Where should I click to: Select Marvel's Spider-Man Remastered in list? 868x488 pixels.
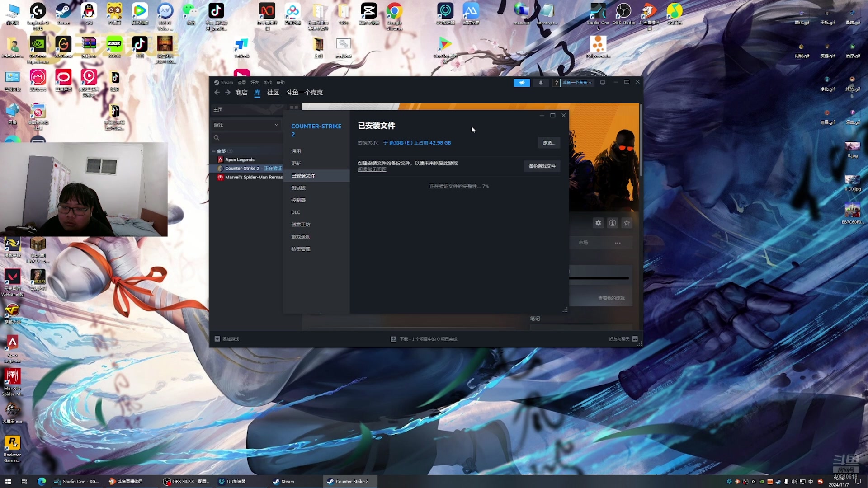(250, 177)
